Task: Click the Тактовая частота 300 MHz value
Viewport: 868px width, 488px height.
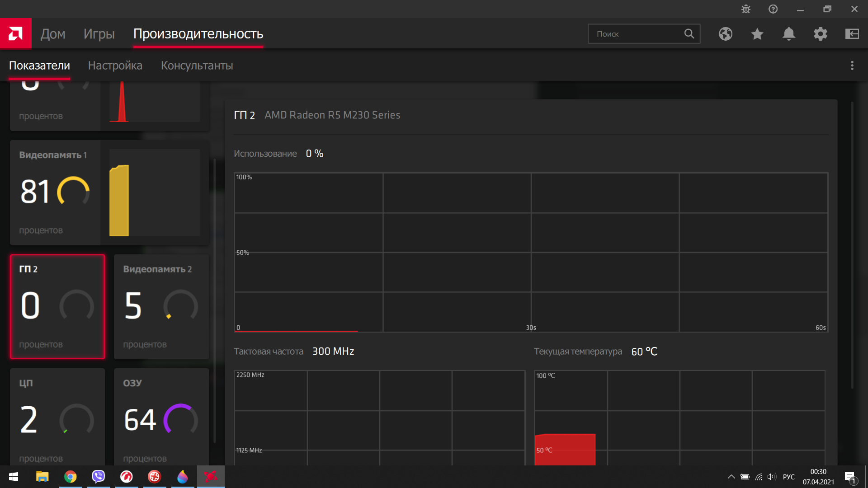Action: [x=333, y=352]
